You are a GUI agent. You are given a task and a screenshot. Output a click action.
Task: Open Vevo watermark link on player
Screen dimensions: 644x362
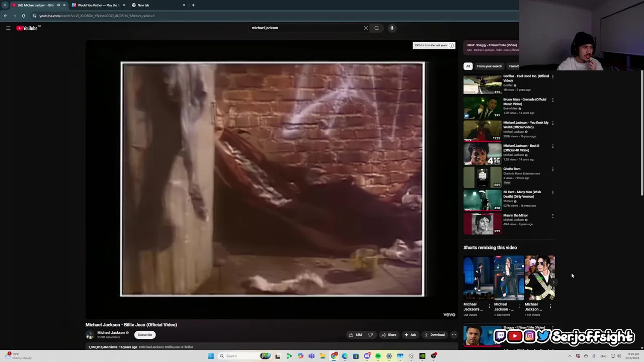tap(449, 315)
